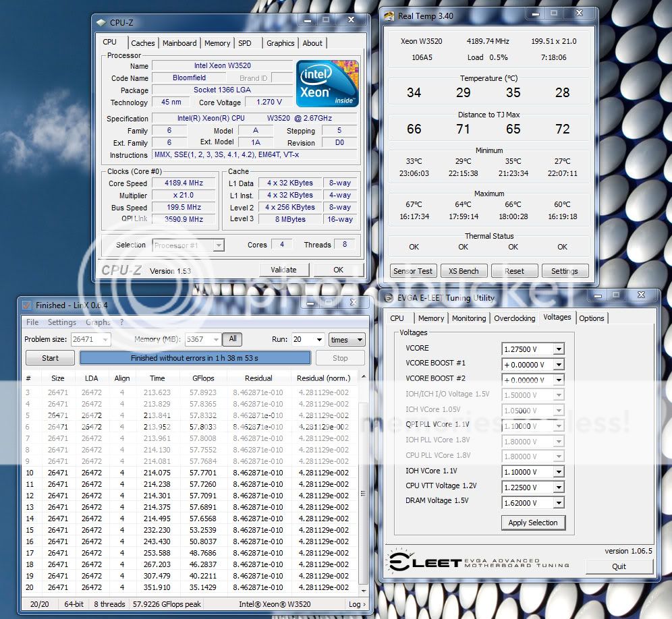Open the Overclocking tab in E-LEET

click(x=514, y=318)
